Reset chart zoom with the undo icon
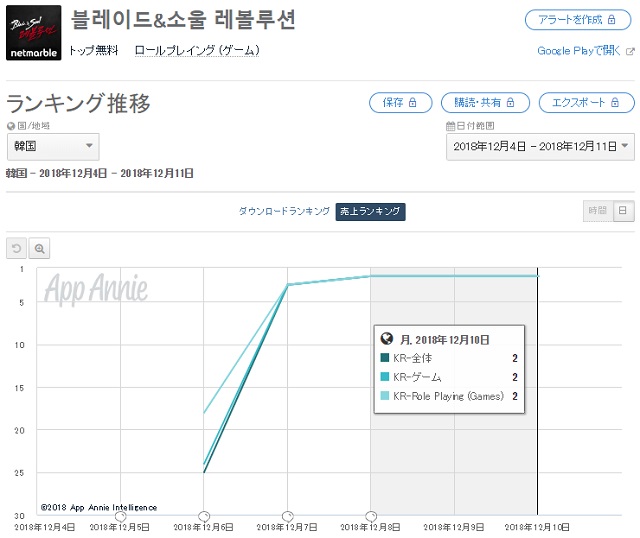The width and height of the screenshot is (640, 538). point(16,248)
